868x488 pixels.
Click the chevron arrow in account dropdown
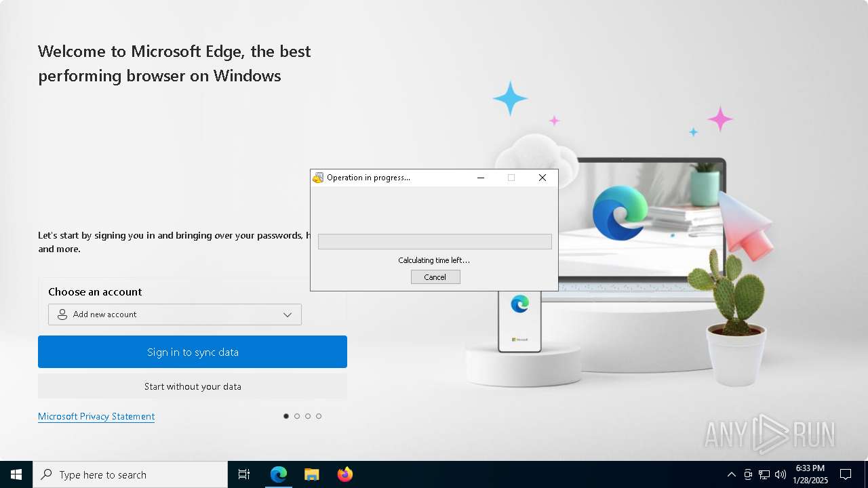click(288, 314)
